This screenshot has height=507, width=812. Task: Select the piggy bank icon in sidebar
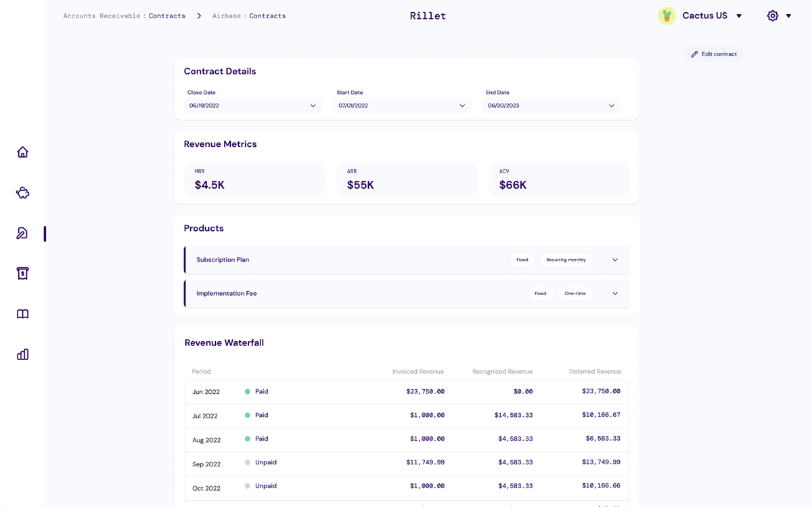pos(22,192)
